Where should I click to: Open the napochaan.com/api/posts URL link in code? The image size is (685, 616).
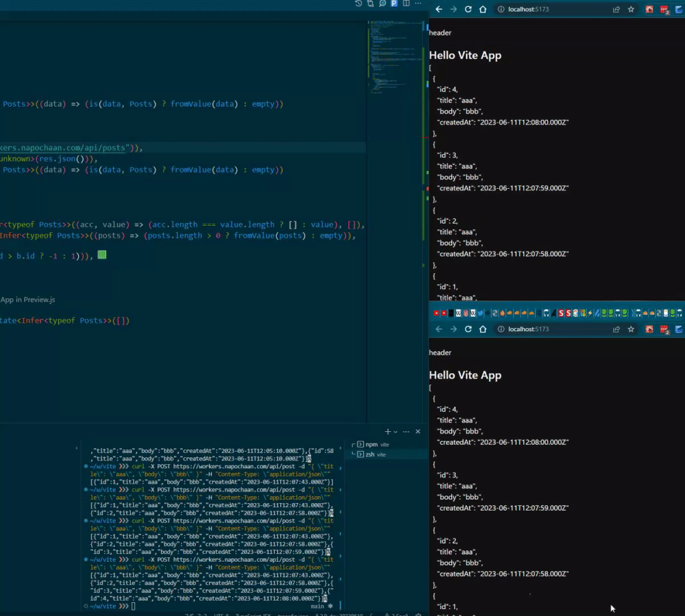(x=63, y=148)
